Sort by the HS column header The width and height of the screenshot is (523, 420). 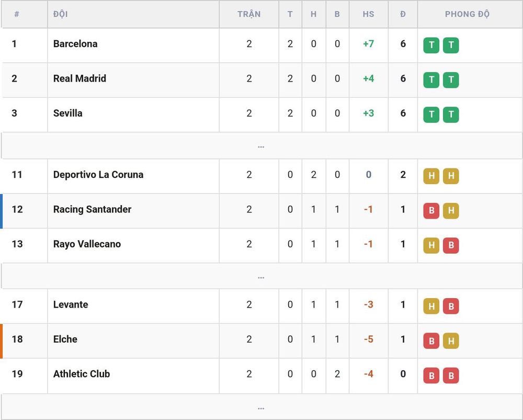[369, 14]
